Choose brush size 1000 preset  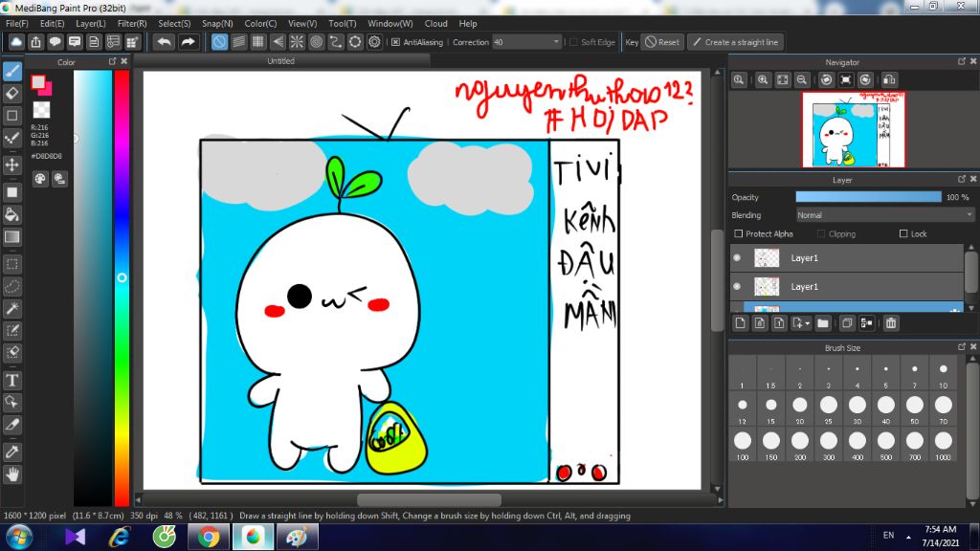click(943, 445)
